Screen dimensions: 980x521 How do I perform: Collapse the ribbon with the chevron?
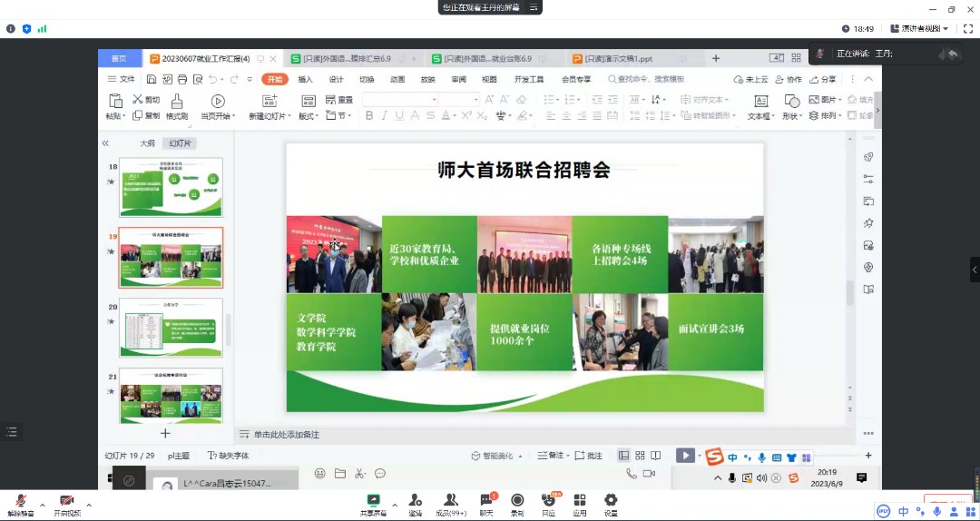pyautogui.click(x=868, y=80)
